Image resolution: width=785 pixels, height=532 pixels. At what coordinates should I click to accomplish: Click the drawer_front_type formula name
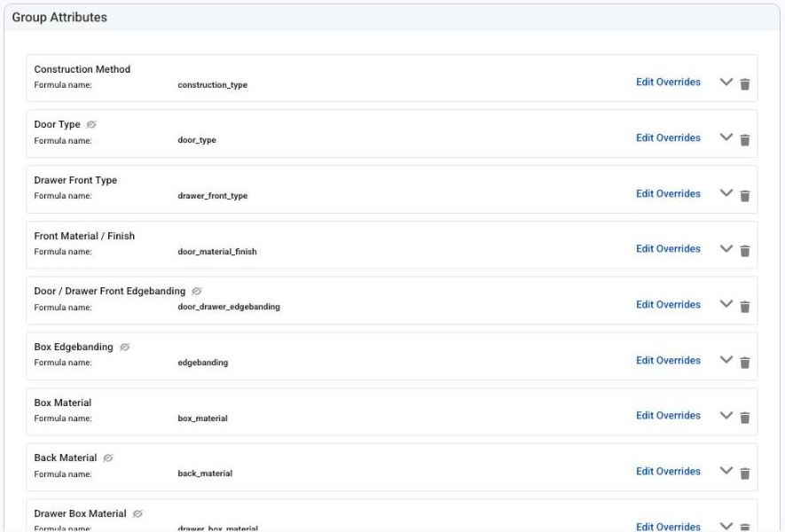tap(212, 196)
